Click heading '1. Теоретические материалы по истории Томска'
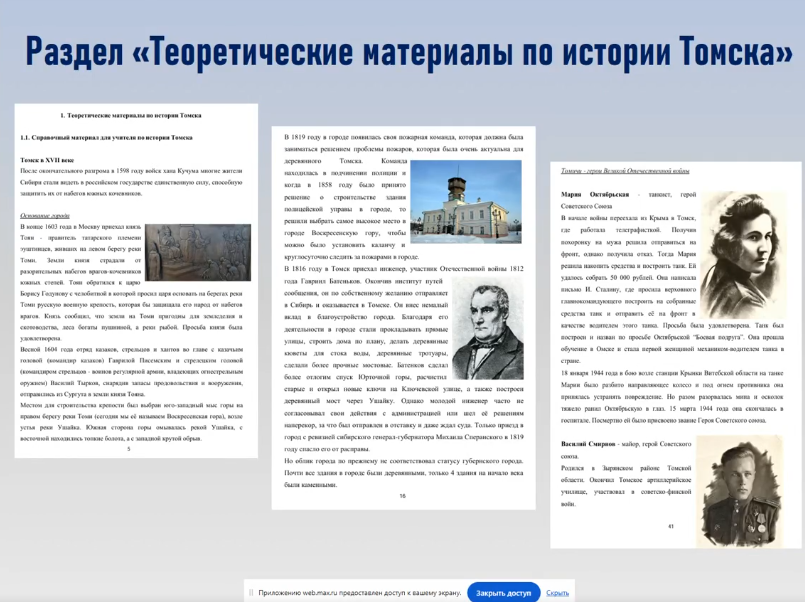Viewport: 805px width, 602px height. pos(131,115)
